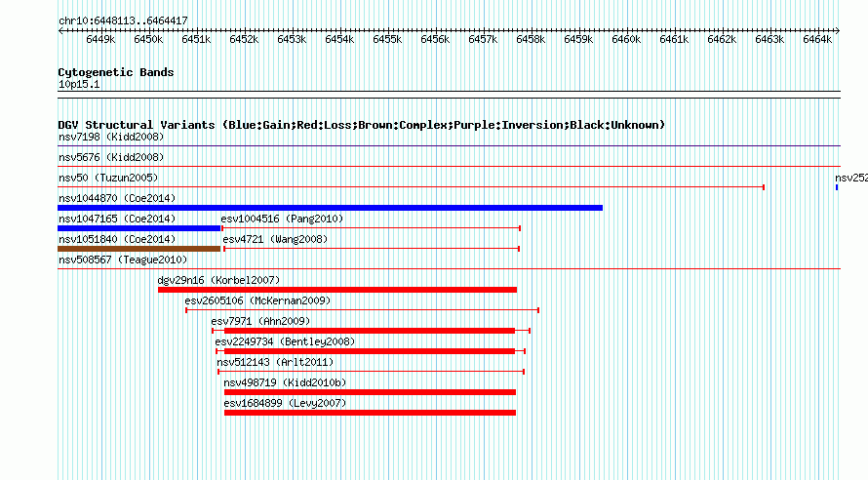Open esv2249734 (Bentley2008) variant label

click(x=285, y=341)
